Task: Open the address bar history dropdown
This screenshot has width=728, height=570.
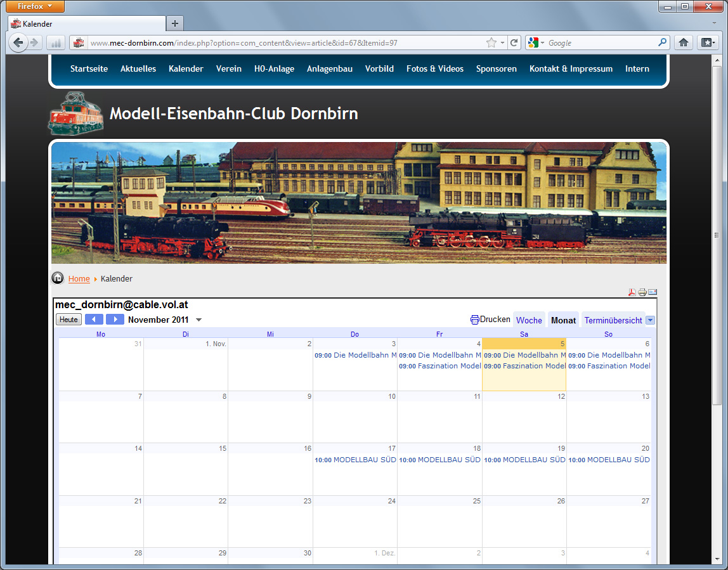Action: point(502,42)
